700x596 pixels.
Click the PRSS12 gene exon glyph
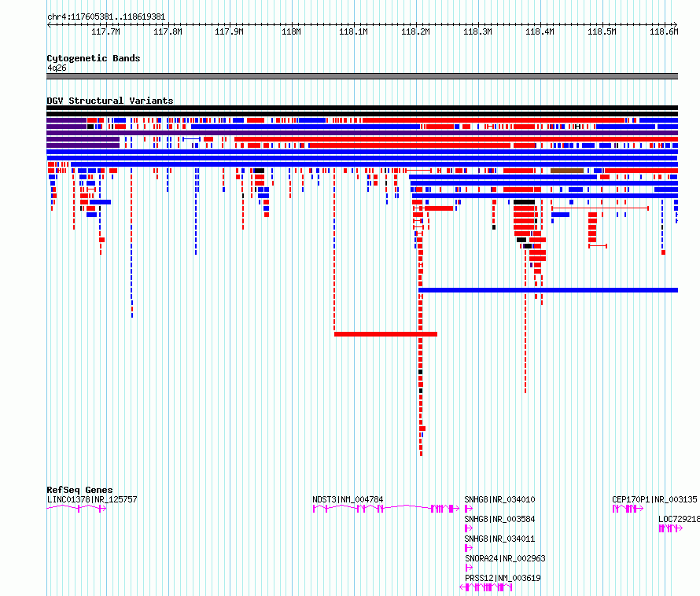(x=486, y=587)
